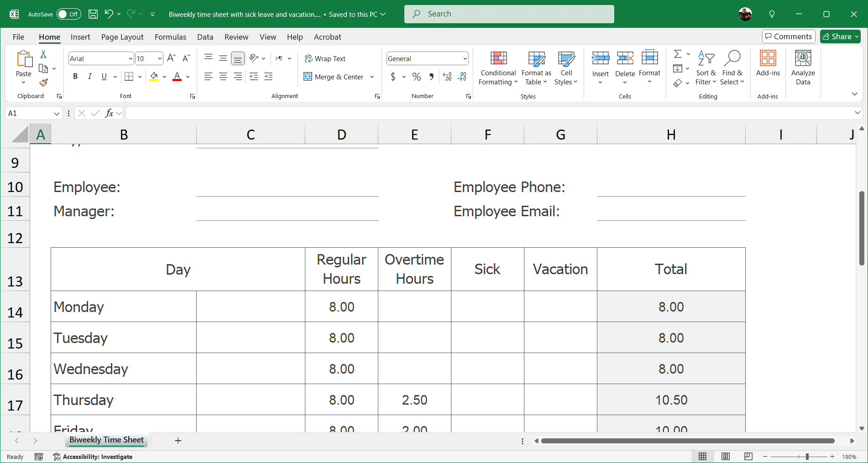Click the Biweekly Time Sheet sheet tab
Screen dimensions: 868x463
[x=106, y=440]
